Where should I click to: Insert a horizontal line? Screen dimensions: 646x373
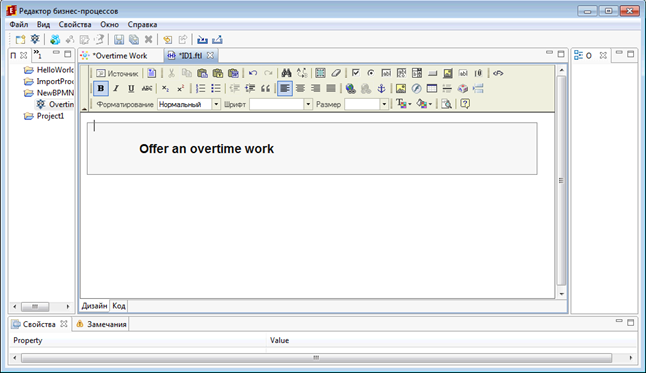447,89
